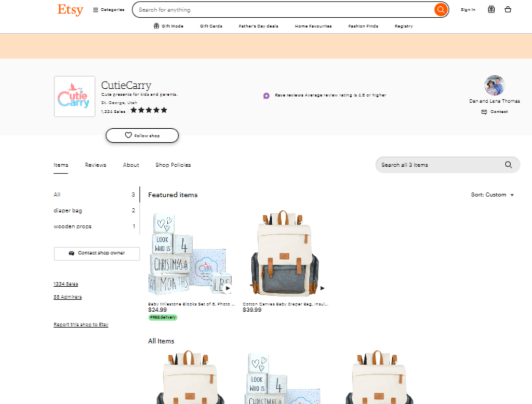532x404 pixels.
Task: Click Report this shop to Etsy
Action: point(81,325)
